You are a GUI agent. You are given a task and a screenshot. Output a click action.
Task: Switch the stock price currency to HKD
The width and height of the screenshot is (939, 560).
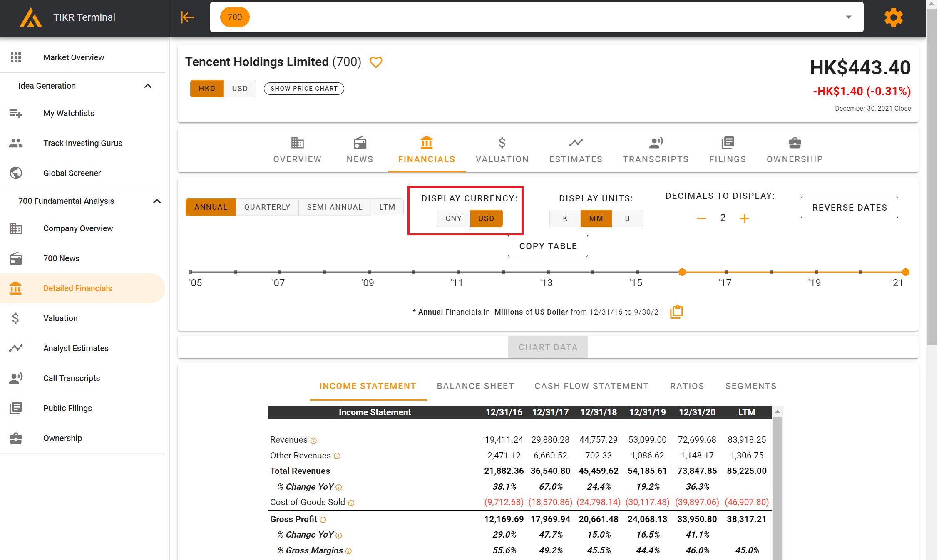[207, 89]
